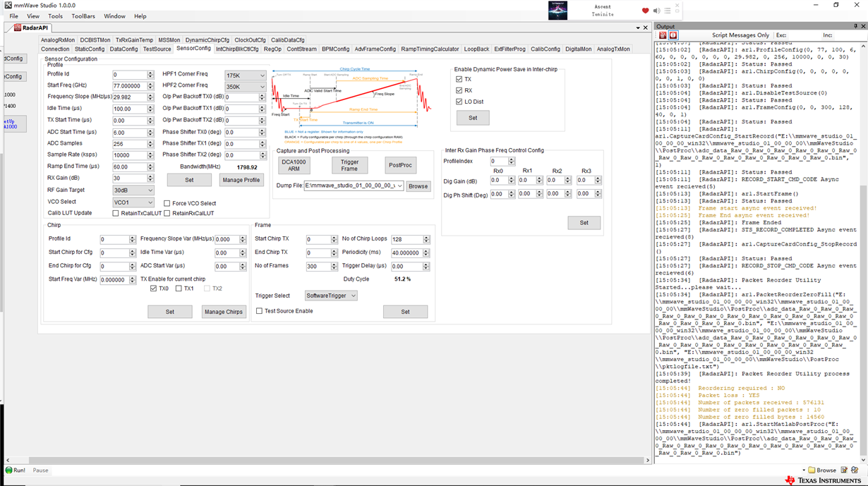Open the View menu

point(33,16)
